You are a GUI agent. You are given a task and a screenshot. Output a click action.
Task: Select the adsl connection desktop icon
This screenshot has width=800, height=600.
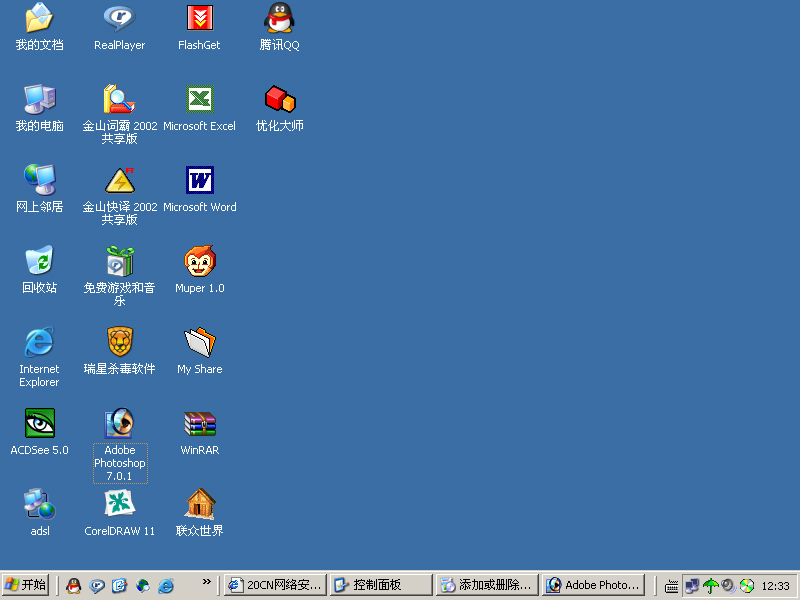click(39, 504)
